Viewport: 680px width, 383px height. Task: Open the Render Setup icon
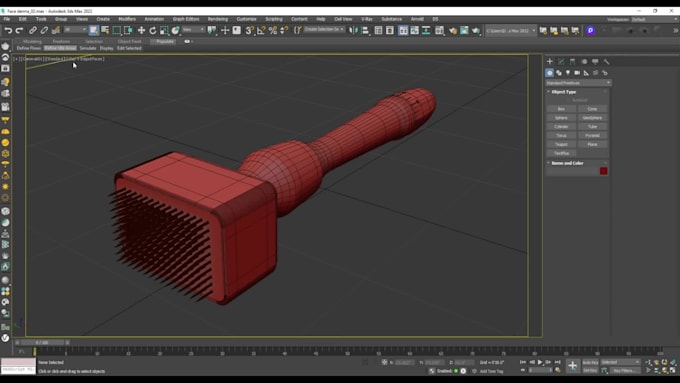(453, 30)
